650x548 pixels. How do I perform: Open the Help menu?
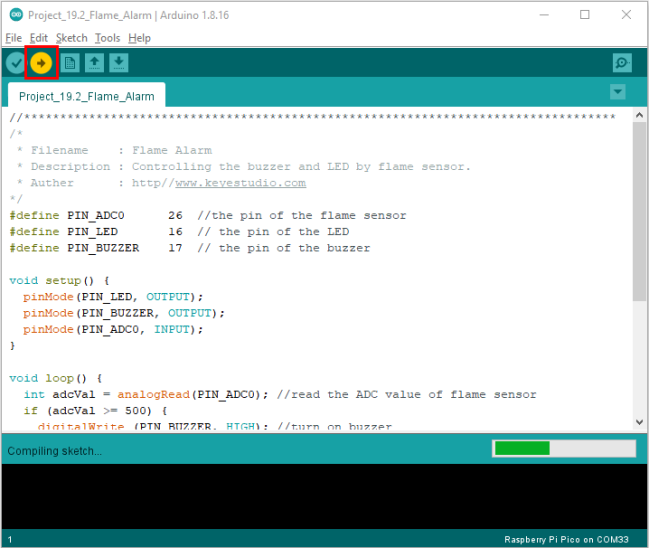pyautogui.click(x=139, y=38)
